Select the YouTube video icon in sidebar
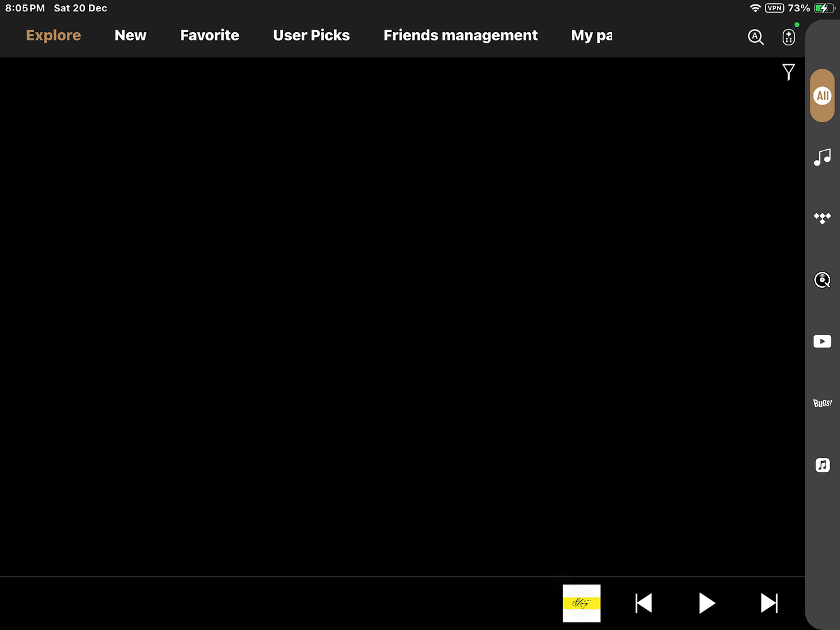The width and height of the screenshot is (840, 630). (x=822, y=341)
